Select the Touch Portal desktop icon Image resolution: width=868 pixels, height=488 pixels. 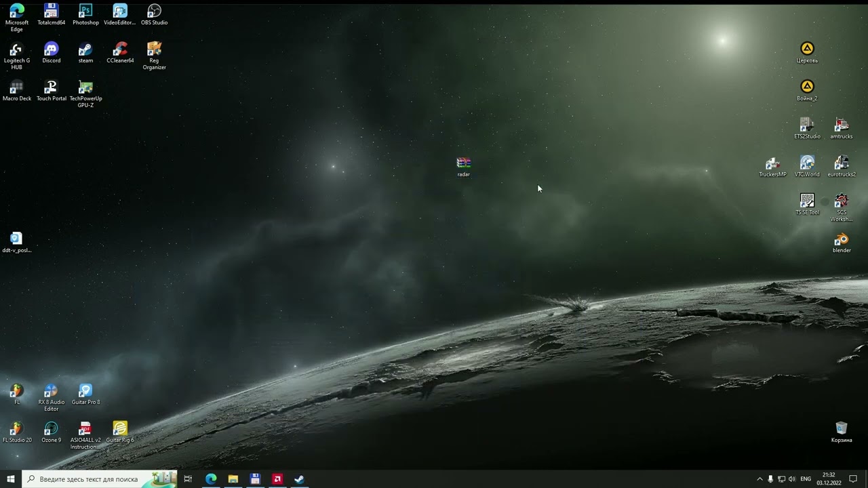[52, 91]
